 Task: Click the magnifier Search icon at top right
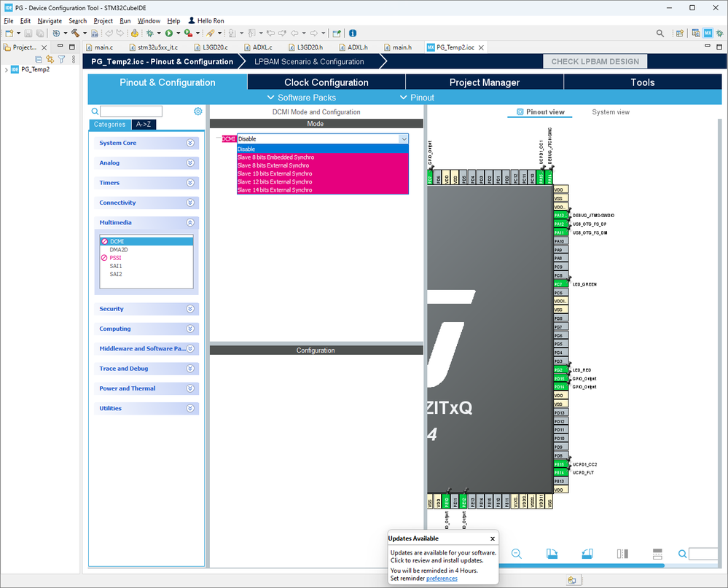[x=659, y=33]
